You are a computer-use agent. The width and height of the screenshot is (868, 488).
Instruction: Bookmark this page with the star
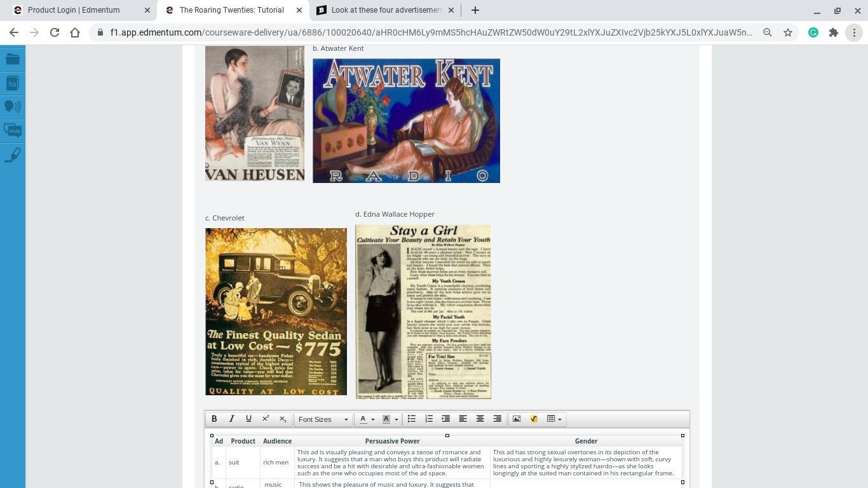pos(788,32)
